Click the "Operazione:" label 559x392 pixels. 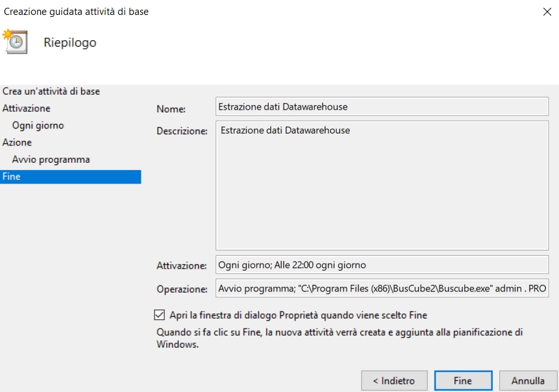click(182, 289)
